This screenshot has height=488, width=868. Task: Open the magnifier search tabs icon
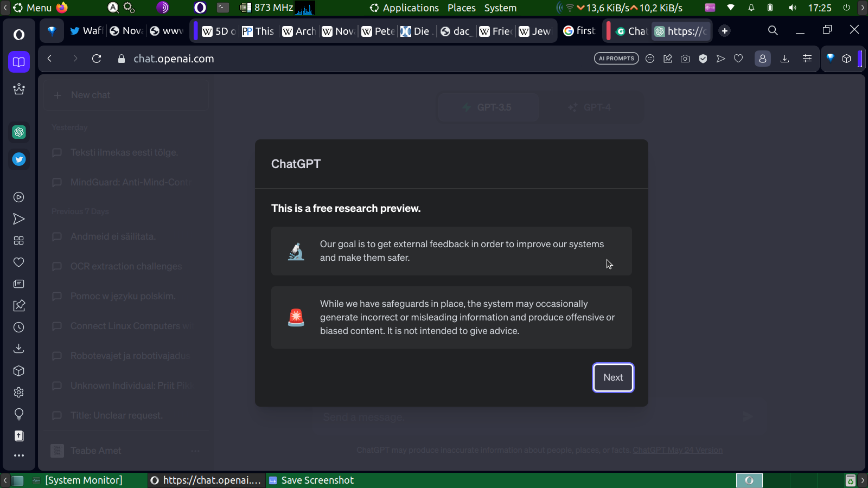(x=773, y=31)
